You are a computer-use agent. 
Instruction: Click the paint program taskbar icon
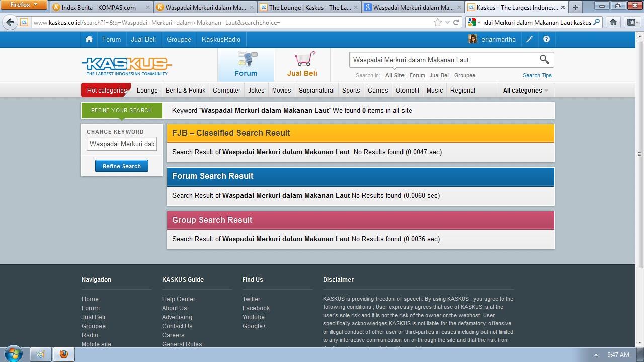(40, 354)
